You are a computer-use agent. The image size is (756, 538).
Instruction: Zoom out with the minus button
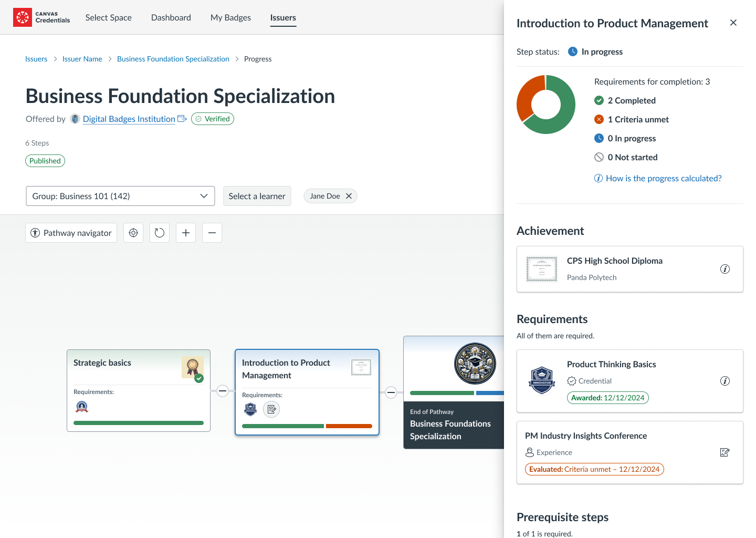[x=212, y=233]
